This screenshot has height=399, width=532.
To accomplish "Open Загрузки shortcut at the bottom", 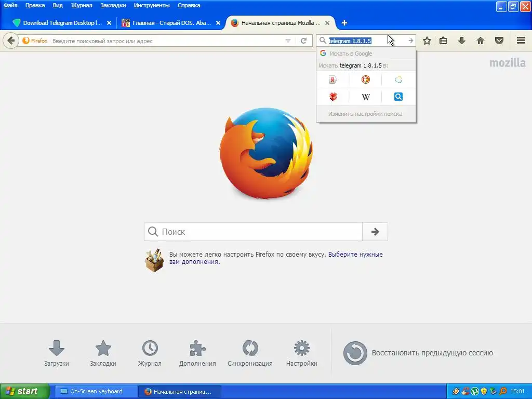I will 56,353.
